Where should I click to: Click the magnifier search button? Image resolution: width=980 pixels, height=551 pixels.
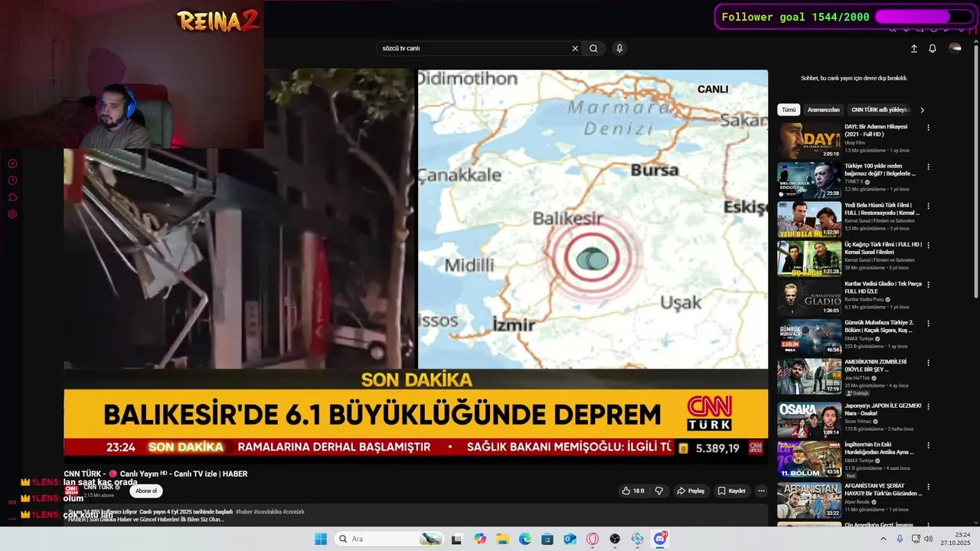coord(593,48)
